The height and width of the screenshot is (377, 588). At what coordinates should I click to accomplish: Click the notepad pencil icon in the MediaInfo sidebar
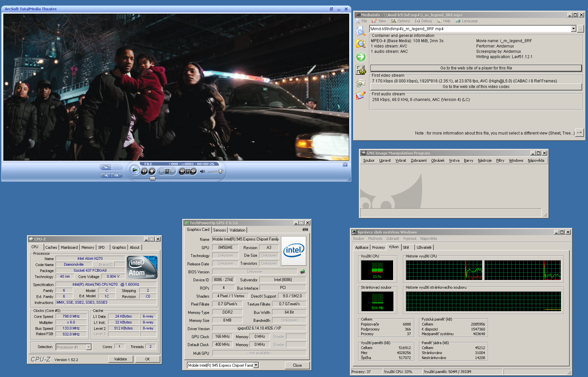point(361,95)
